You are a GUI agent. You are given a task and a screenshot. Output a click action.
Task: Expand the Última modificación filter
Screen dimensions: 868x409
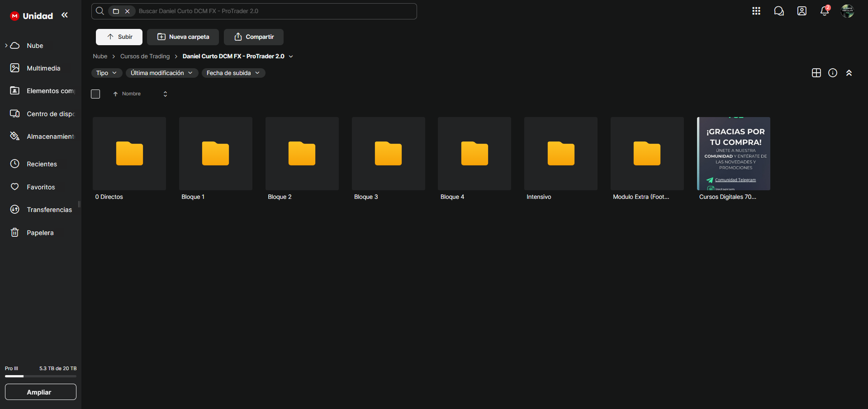[x=161, y=73]
